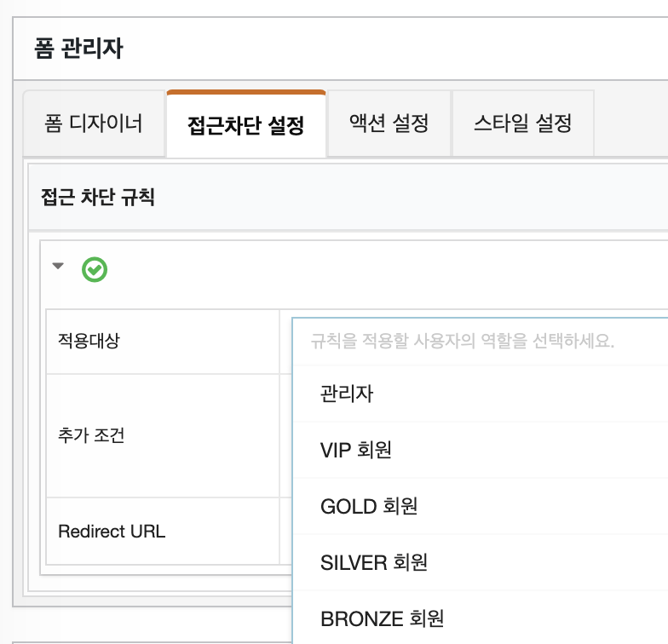Click the 폼 관리자 page title
This screenshot has width=668, height=644.
(x=78, y=48)
